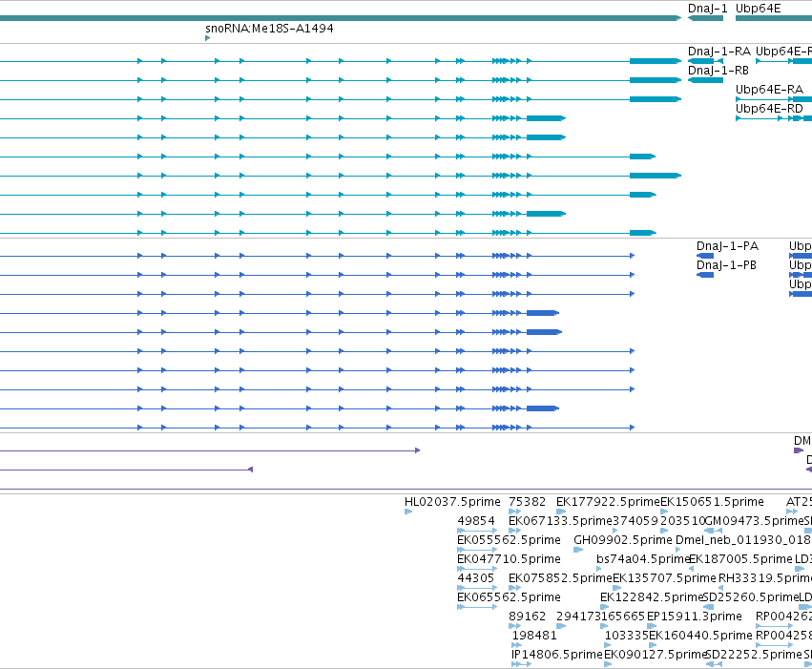
Task: Select the DnaJ-1-PA label
Action: click(x=727, y=246)
